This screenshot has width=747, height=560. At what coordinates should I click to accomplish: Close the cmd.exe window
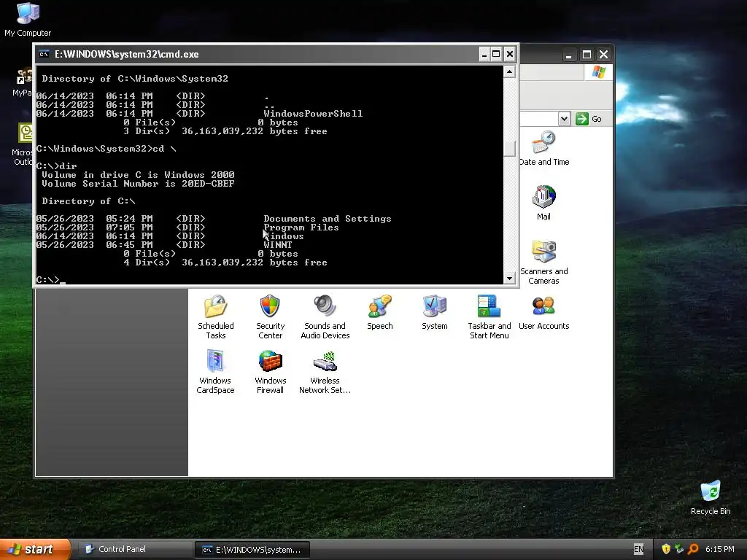[510, 54]
